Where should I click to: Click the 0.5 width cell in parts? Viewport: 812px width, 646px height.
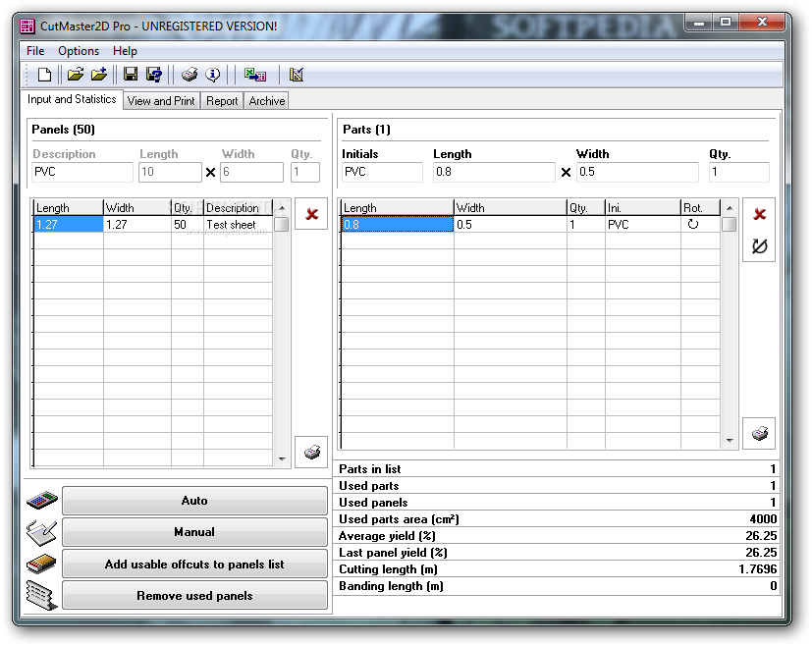511,224
